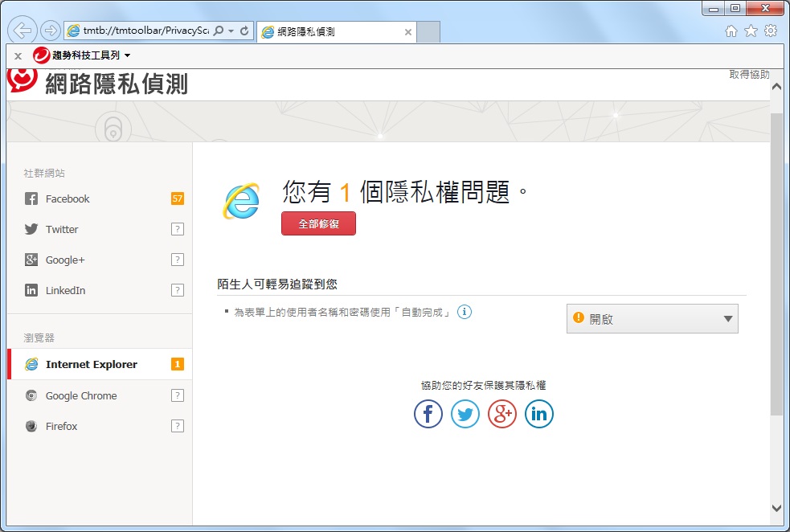Click the 為表單上的使用者名稱和密碼使用「自動完成」 text

click(342, 313)
